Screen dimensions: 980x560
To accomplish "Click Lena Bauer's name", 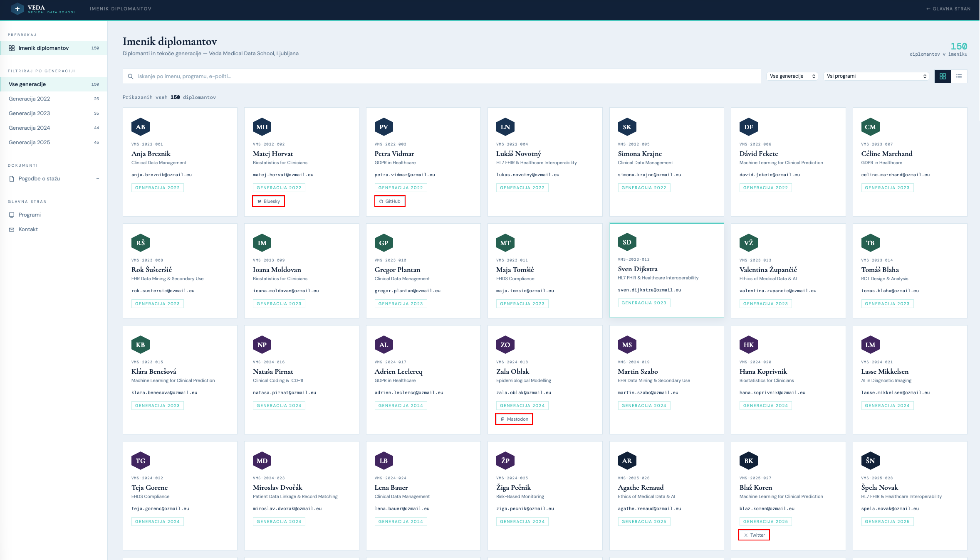I will click(x=391, y=488).
